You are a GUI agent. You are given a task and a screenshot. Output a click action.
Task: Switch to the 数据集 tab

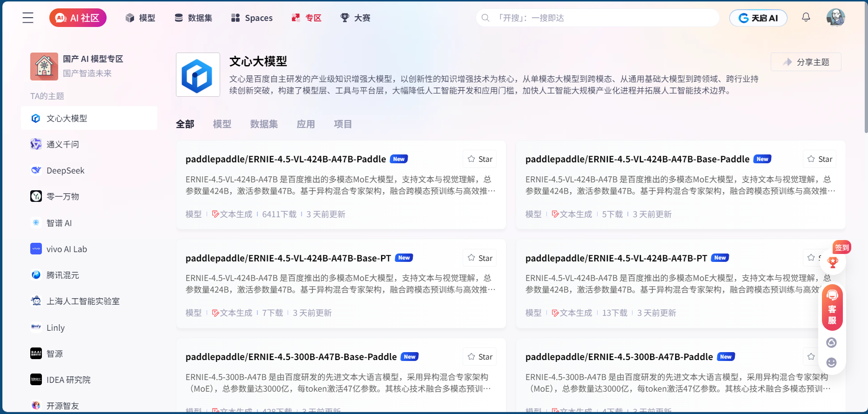coord(264,124)
